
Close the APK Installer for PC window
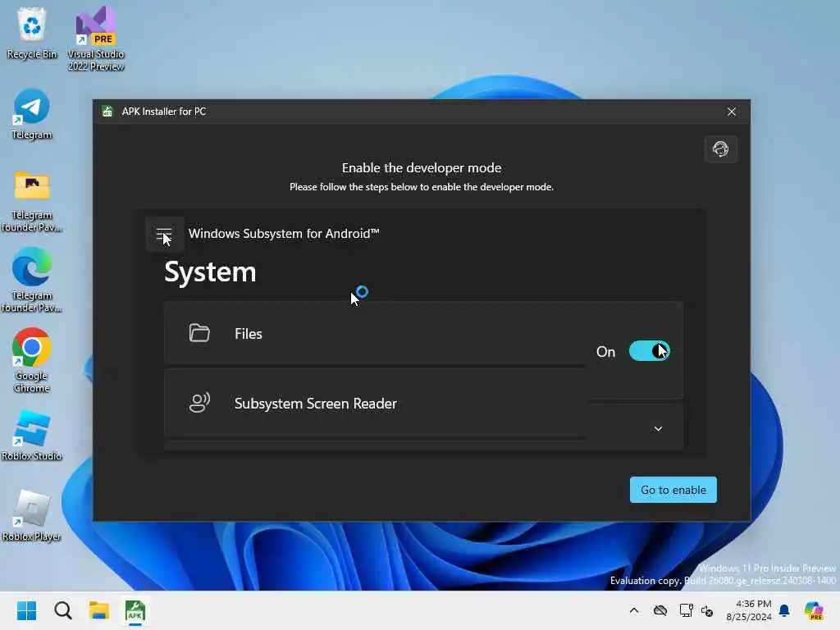(731, 112)
